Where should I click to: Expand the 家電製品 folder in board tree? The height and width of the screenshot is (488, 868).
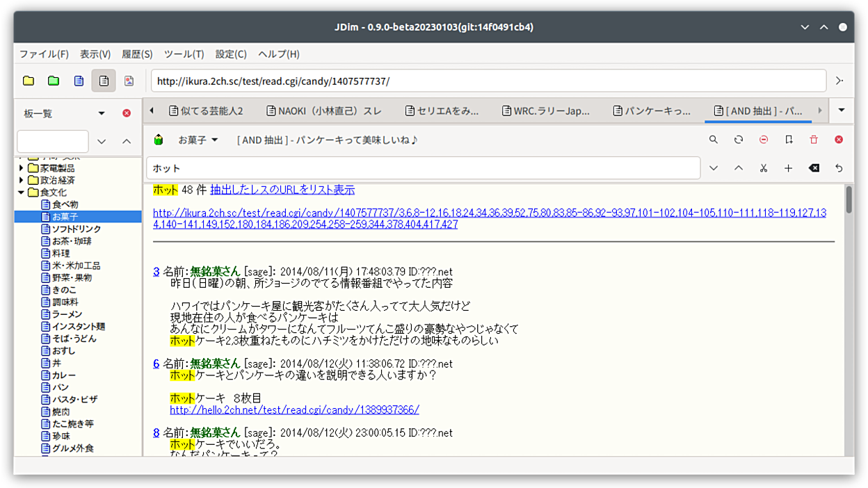pyautogui.click(x=22, y=168)
